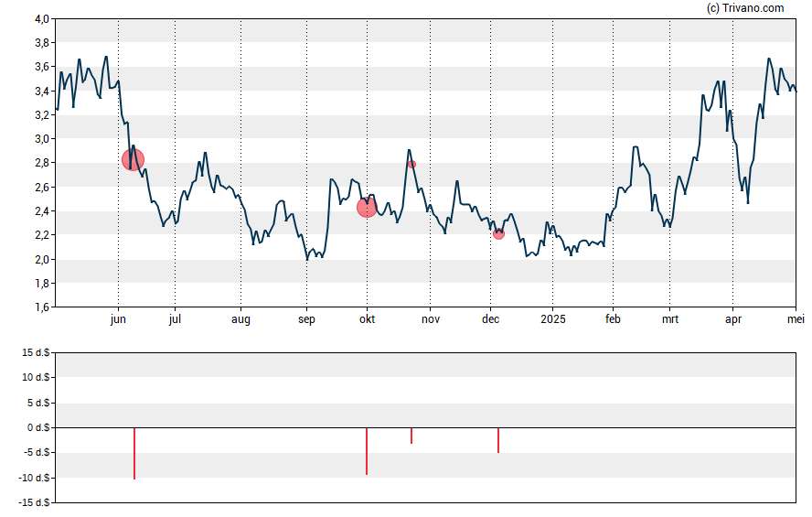Click the '3,6' price axis value
This screenshot has height=517, width=812.
pos(42,67)
